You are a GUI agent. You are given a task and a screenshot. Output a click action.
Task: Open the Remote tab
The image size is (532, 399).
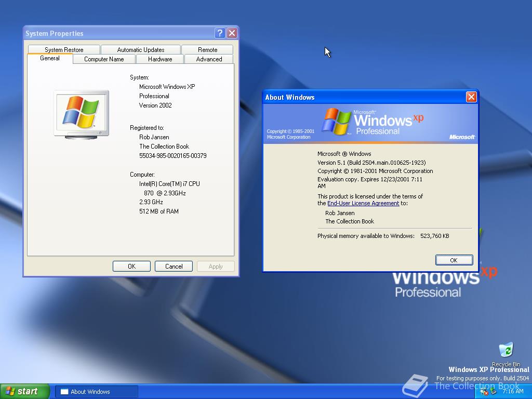click(x=207, y=49)
